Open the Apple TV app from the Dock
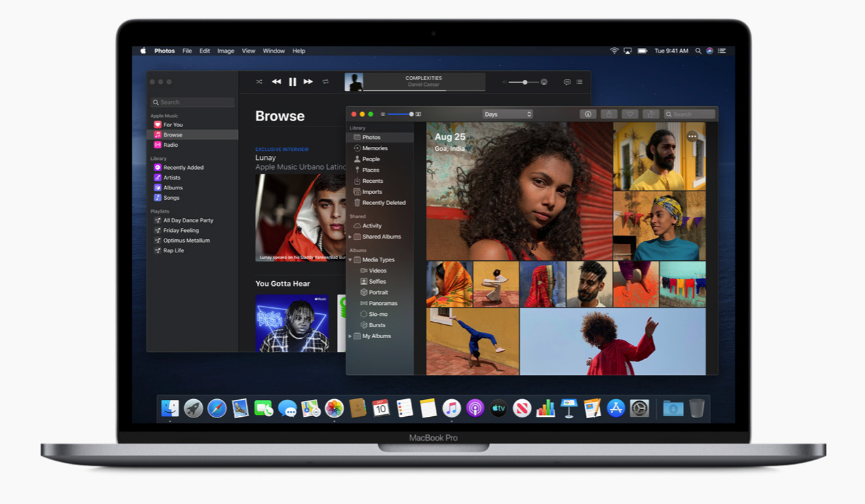 pyautogui.click(x=499, y=408)
